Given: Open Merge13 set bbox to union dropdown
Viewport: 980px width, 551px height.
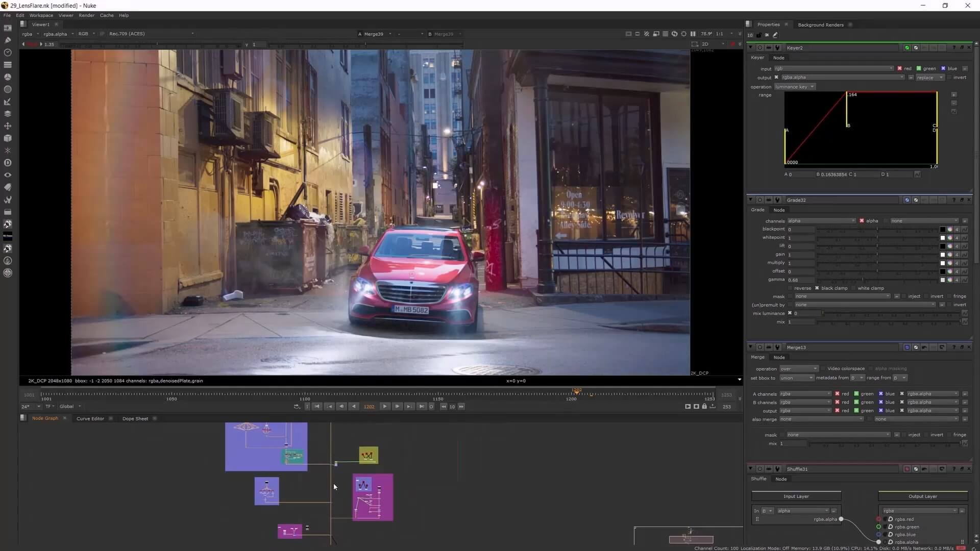Looking at the screenshot, I should [x=796, y=378].
